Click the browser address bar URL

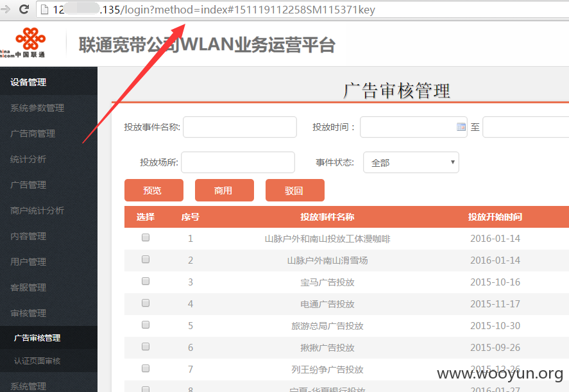coord(214,10)
